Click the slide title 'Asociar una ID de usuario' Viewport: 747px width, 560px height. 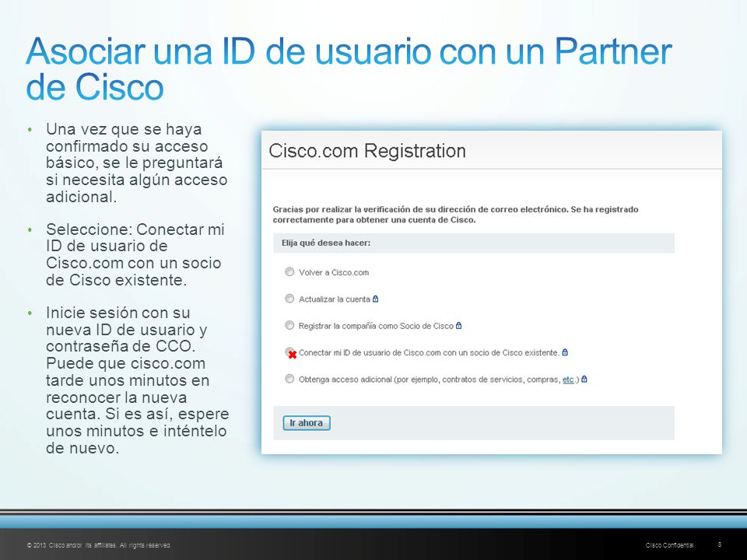(349, 69)
